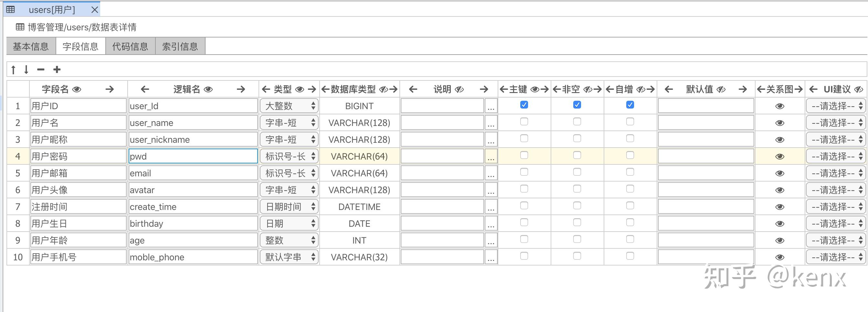
Task: Open type dropdown for pwd row
Action: (x=289, y=156)
